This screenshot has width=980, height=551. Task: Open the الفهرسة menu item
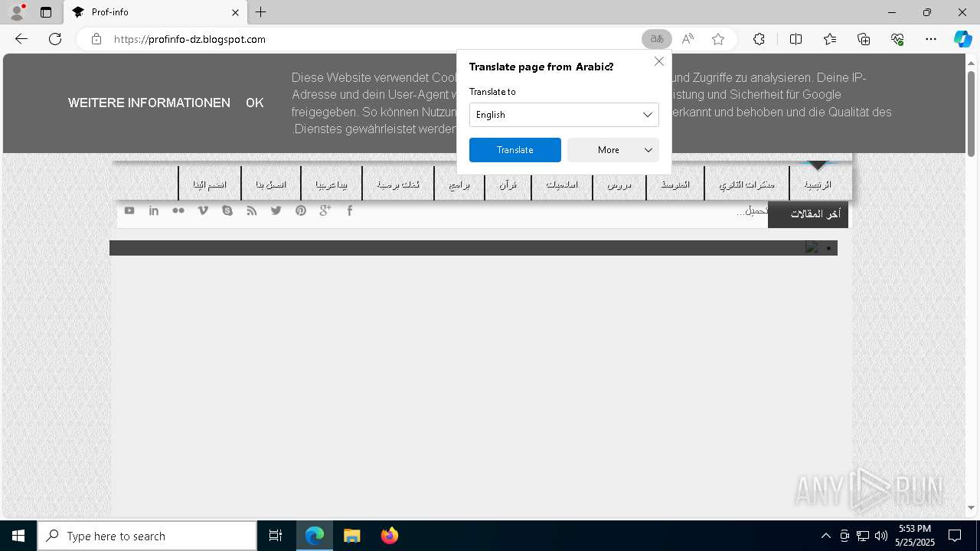(x=675, y=184)
